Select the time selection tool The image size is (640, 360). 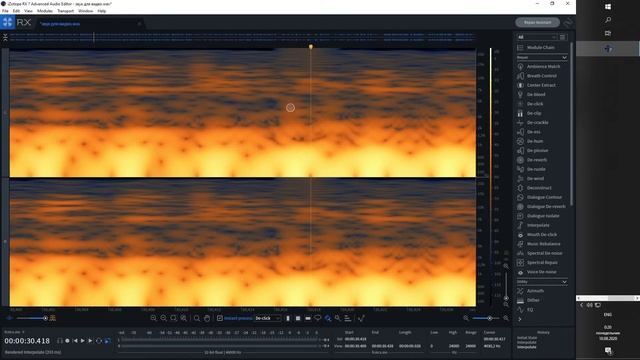point(288,318)
